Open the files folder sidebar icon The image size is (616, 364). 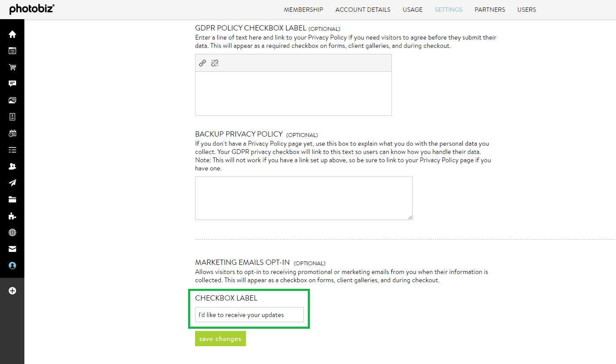click(x=12, y=199)
